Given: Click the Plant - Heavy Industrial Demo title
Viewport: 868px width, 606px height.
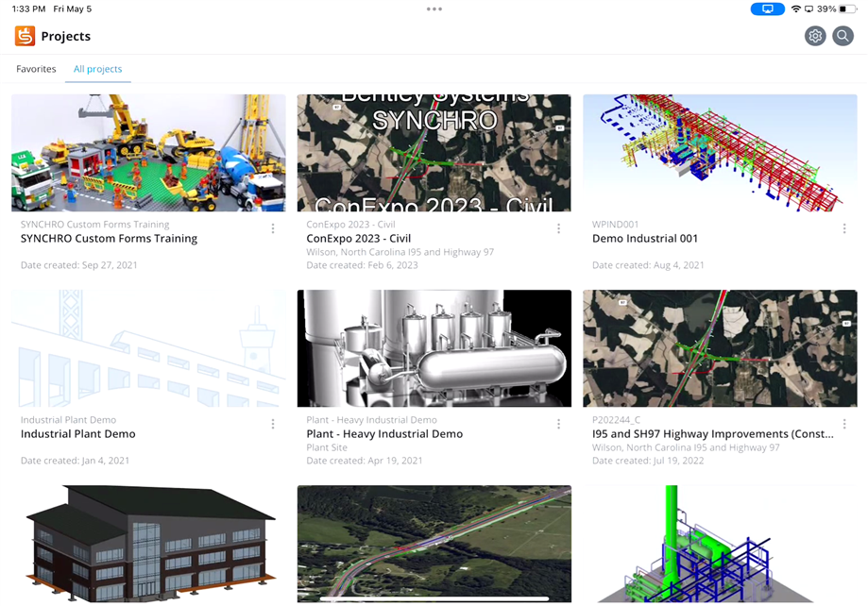Looking at the screenshot, I should tap(384, 434).
